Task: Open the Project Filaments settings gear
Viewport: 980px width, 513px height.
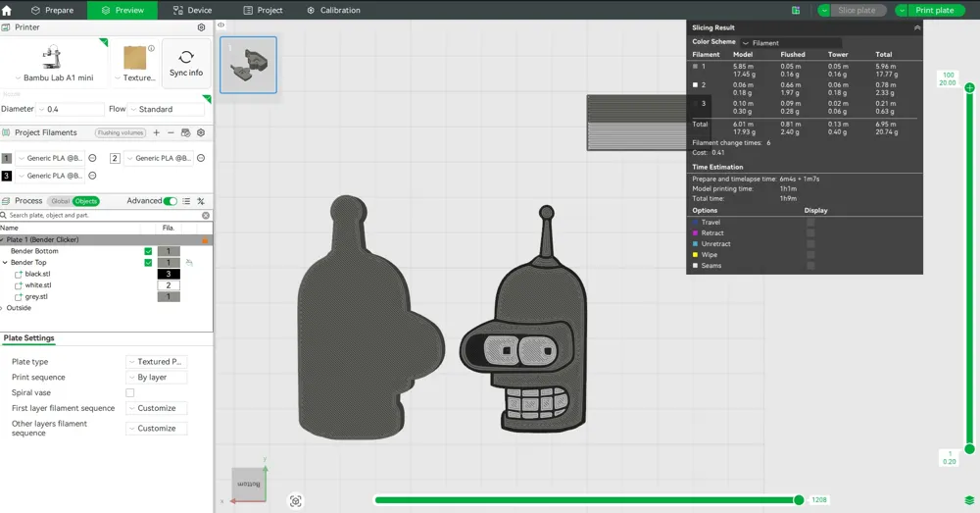Action: click(x=201, y=132)
